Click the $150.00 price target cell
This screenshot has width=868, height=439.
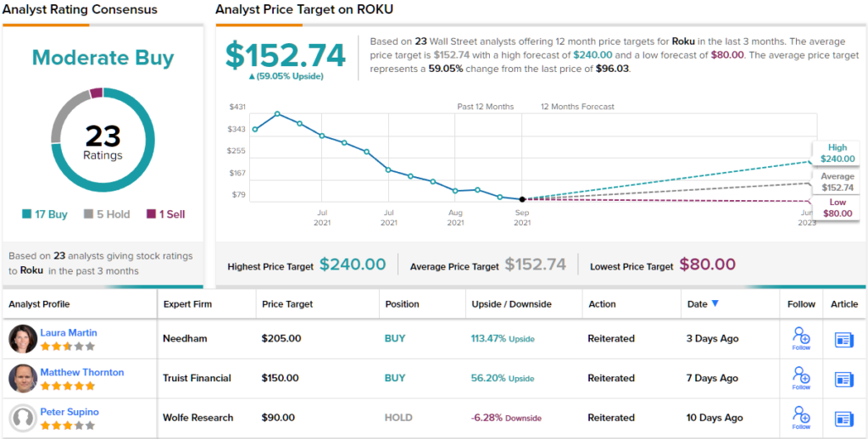(x=280, y=378)
